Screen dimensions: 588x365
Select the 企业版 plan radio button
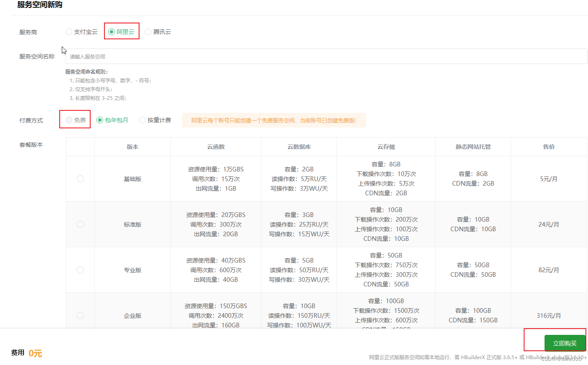80,315
